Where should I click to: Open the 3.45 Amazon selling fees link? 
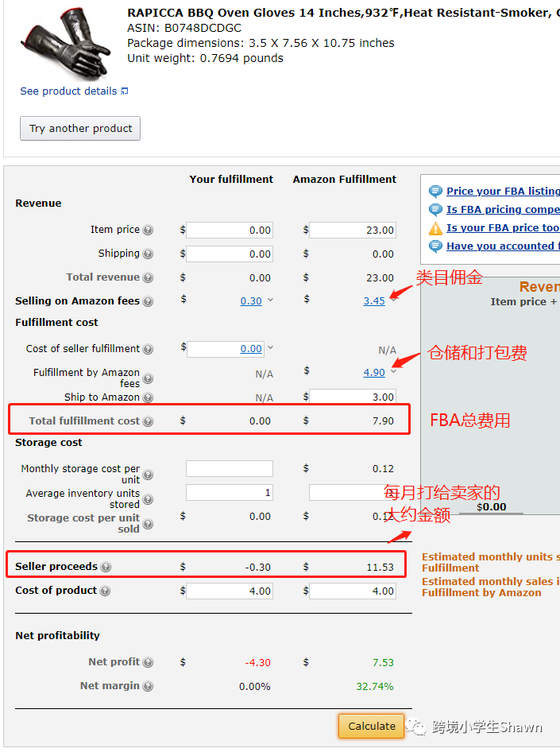374,301
